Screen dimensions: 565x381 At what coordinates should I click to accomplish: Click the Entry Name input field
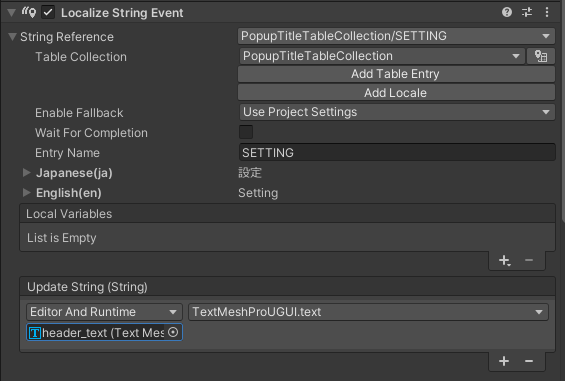(x=397, y=152)
